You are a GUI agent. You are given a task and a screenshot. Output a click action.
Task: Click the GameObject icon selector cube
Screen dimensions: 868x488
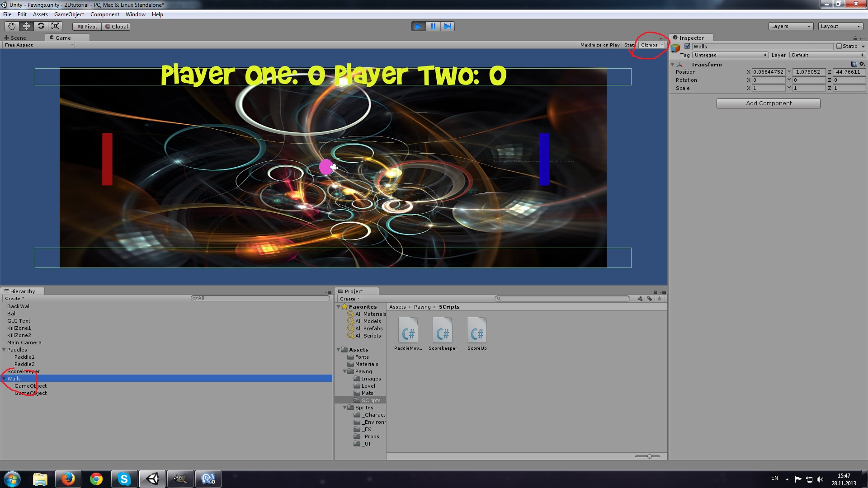point(676,47)
